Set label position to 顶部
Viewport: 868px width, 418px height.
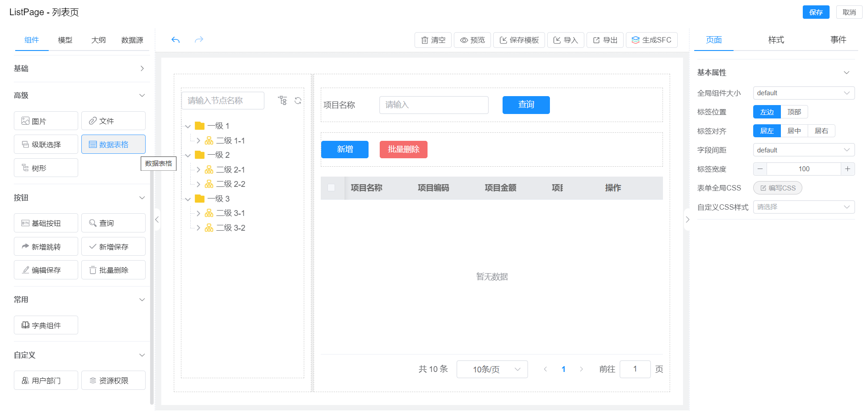[x=794, y=112]
